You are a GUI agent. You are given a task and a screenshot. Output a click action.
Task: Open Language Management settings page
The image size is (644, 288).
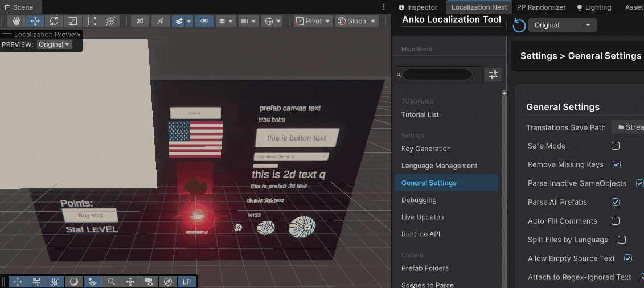tap(439, 166)
